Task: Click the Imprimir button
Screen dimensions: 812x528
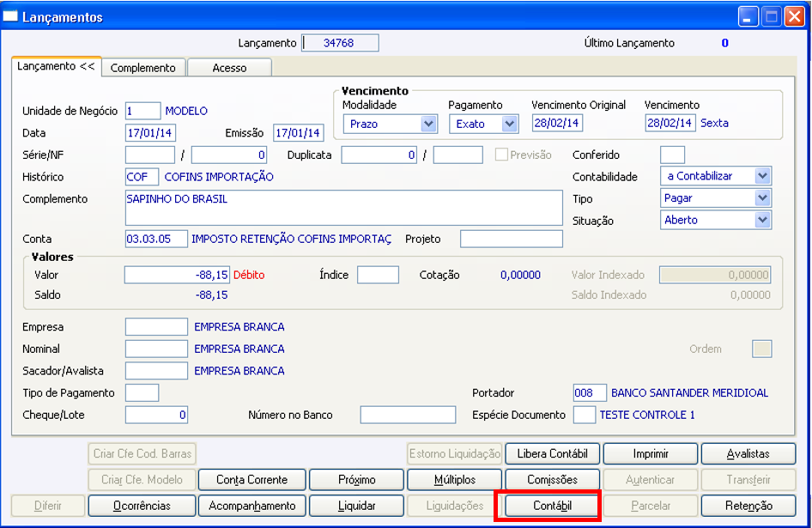Action: (x=651, y=454)
